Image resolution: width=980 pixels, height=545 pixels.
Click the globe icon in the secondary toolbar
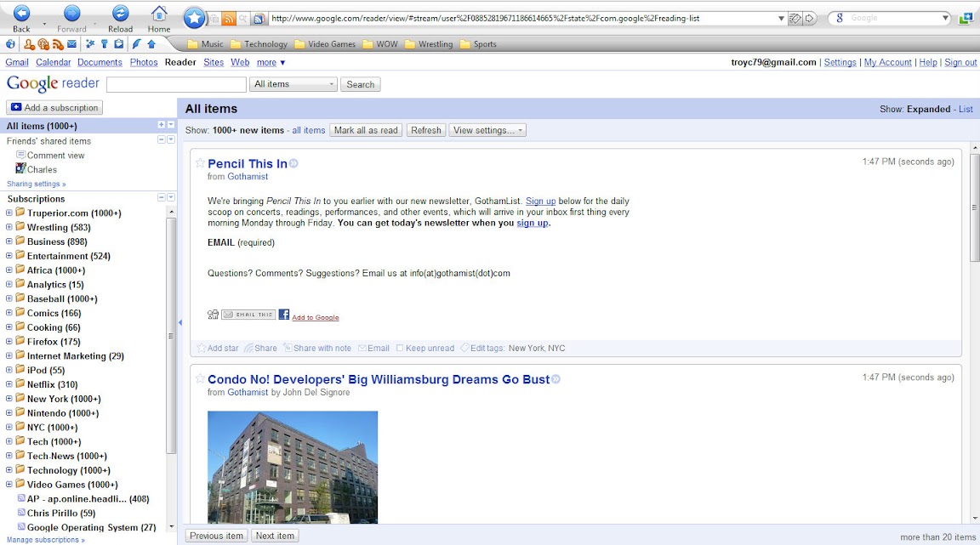pyautogui.click(x=10, y=43)
